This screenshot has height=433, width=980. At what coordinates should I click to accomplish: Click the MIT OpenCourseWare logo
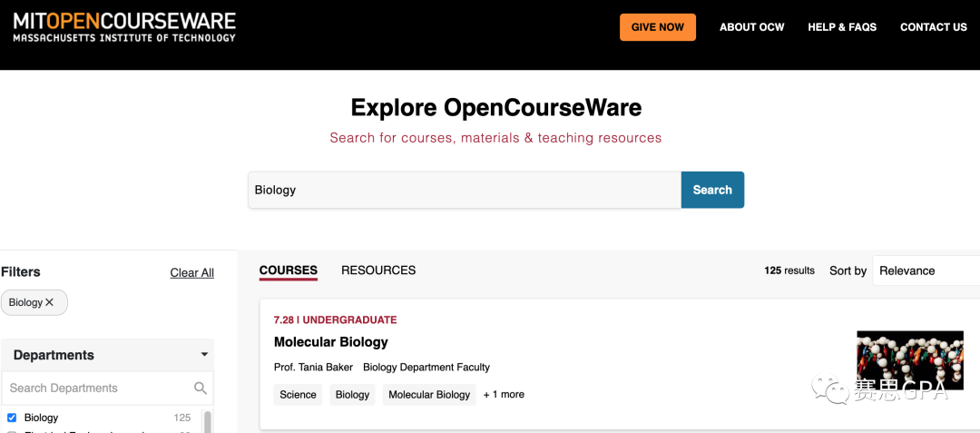coord(124,27)
